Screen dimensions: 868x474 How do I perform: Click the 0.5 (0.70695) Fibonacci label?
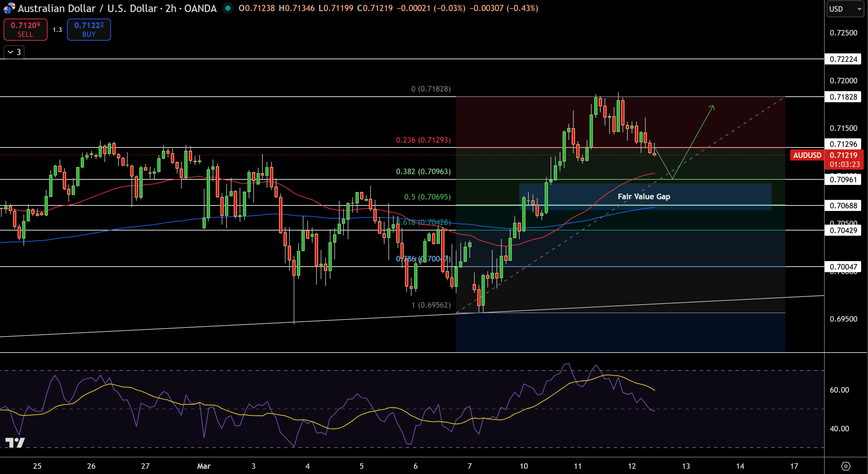point(427,197)
